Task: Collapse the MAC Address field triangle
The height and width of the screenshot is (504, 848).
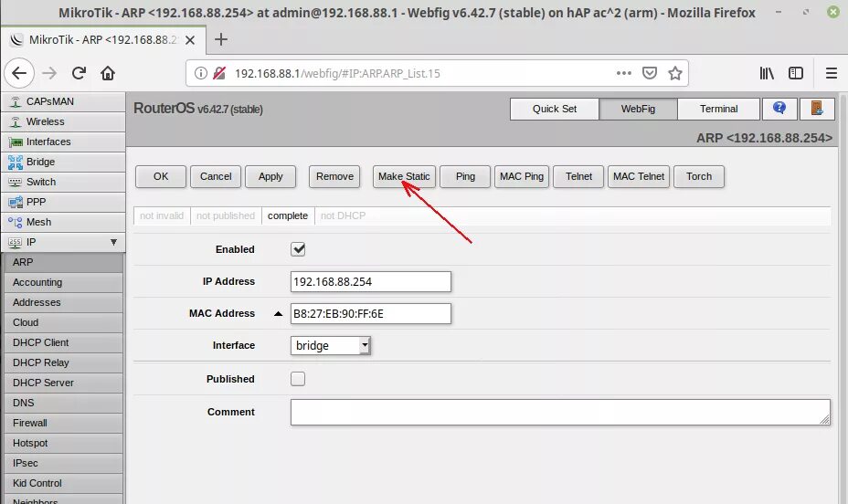Action: pos(278,313)
